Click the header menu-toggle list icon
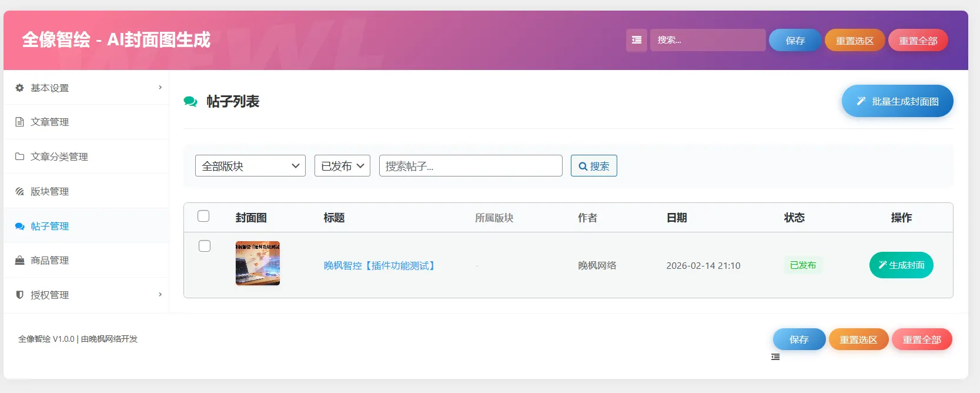Image resolution: width=980 pixels, height=393 pixels. click(x=636, y=40)
